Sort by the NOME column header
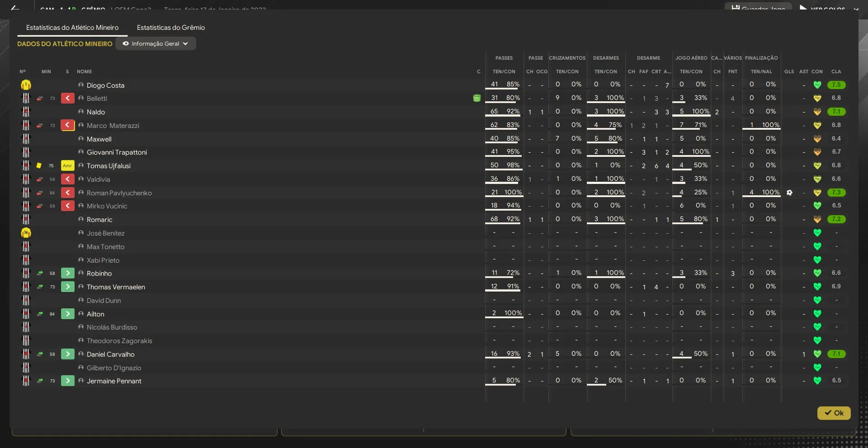 click(85, 71)
